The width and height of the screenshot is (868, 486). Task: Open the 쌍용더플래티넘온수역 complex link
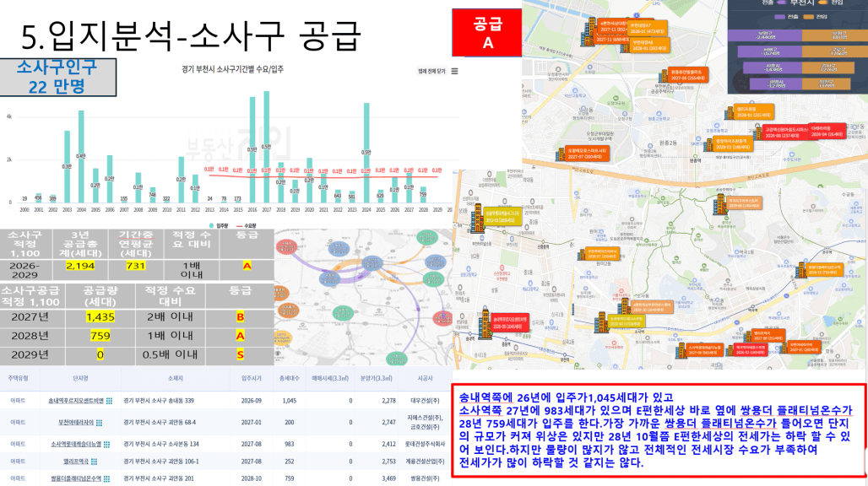(76, 478)
